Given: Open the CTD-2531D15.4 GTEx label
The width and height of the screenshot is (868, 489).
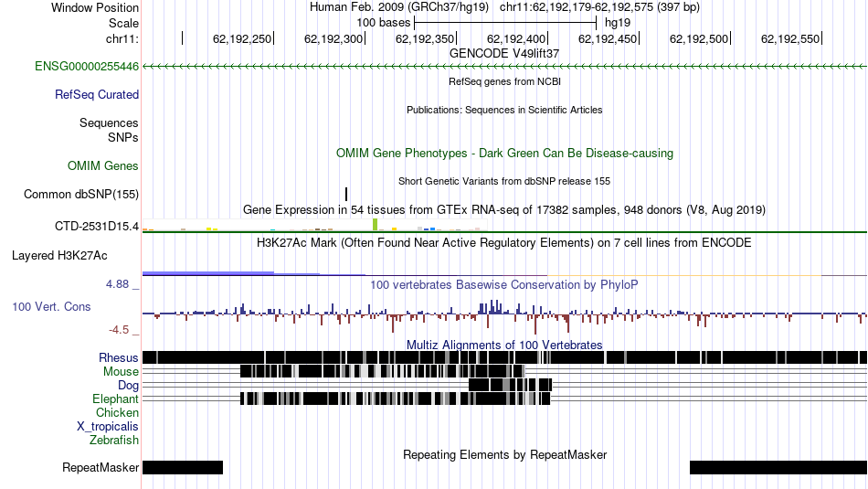Looking at the screenshot, I should point(96,226).
